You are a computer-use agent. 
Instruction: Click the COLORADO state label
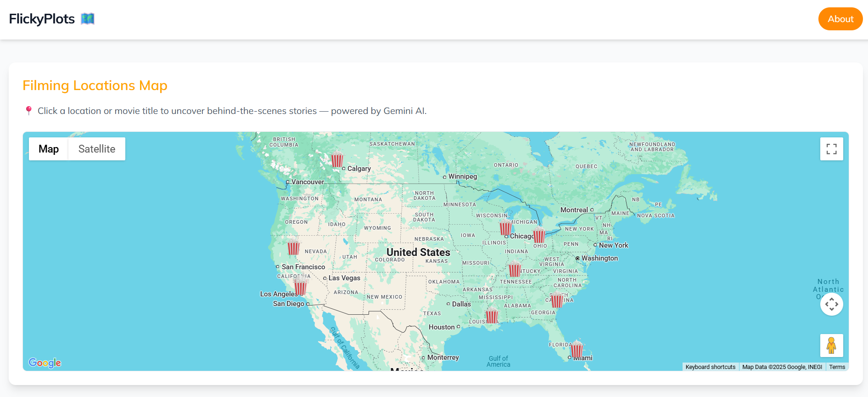point(390,260)
